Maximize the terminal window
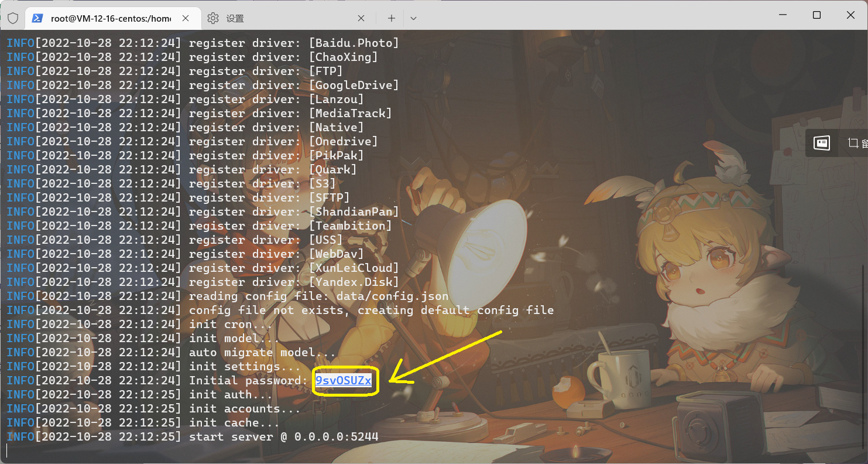 coord(816,15)
